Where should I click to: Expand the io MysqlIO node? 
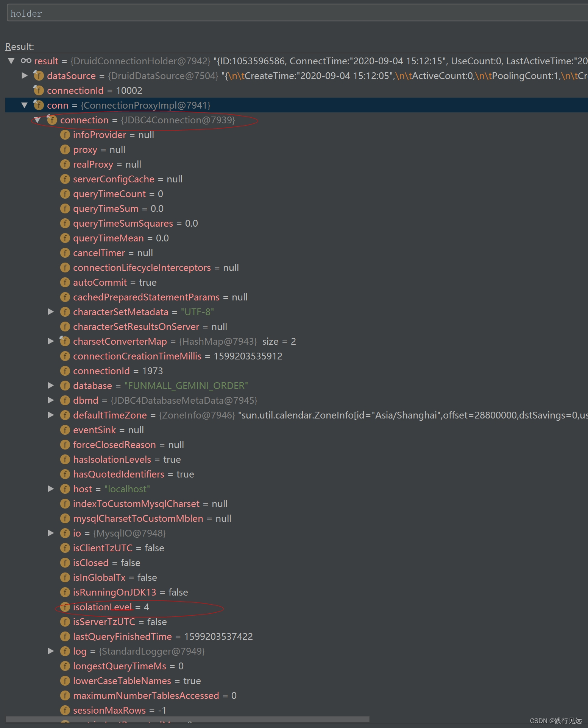click(51, 533)
